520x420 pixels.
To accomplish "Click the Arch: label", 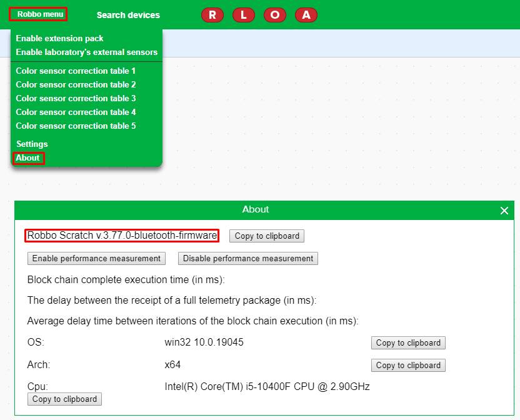I will click(39, 365).
